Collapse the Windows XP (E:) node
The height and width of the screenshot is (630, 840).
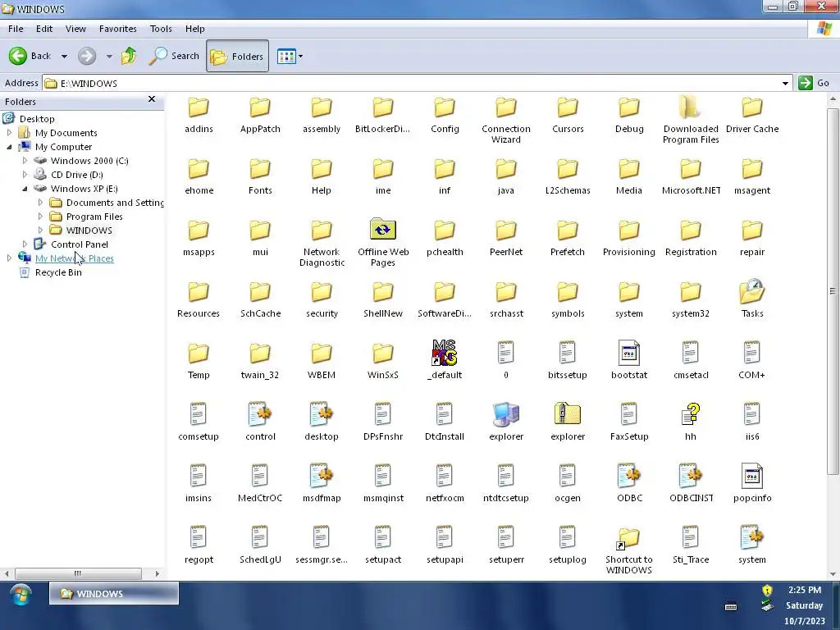pyautogui.click(x=25, y=189)
